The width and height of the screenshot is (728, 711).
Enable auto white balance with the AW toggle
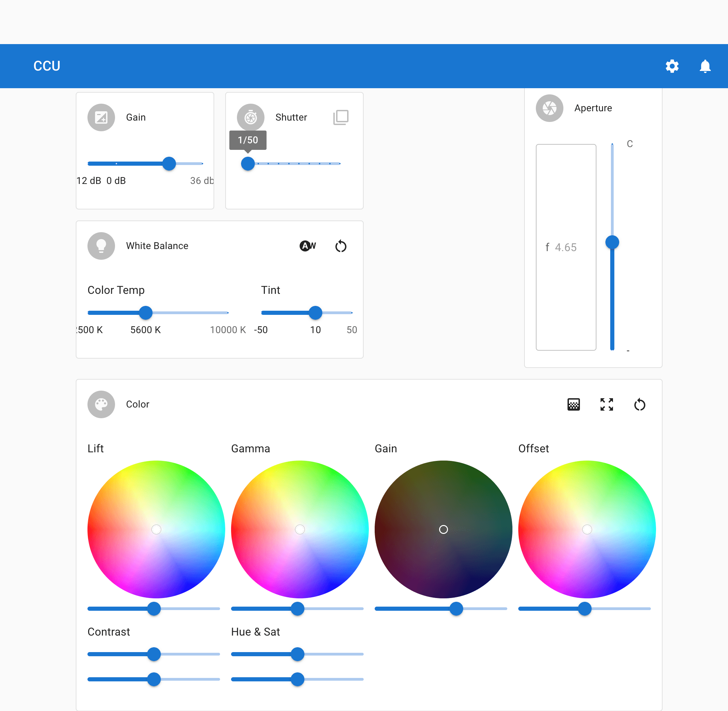307,246
